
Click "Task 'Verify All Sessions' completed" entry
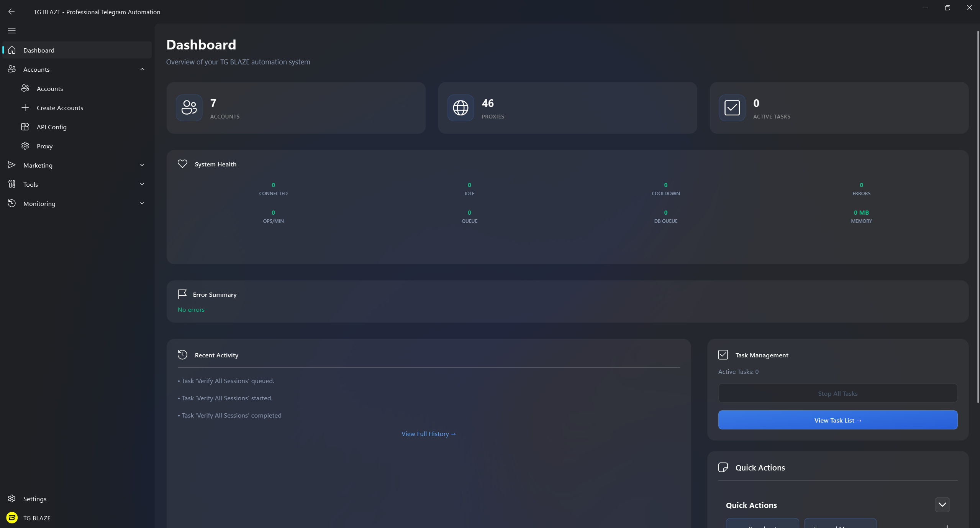tap(229, 415)
